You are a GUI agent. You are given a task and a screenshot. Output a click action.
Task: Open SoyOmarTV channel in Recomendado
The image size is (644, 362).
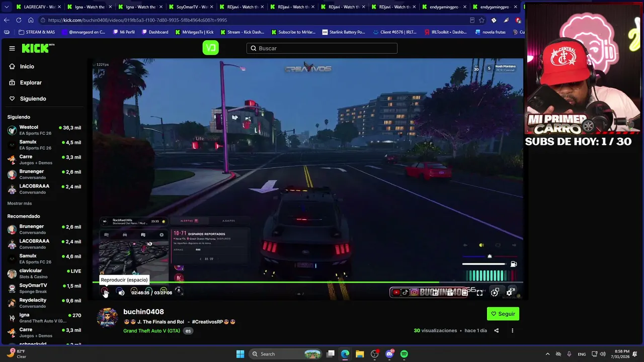click(44, 288)
